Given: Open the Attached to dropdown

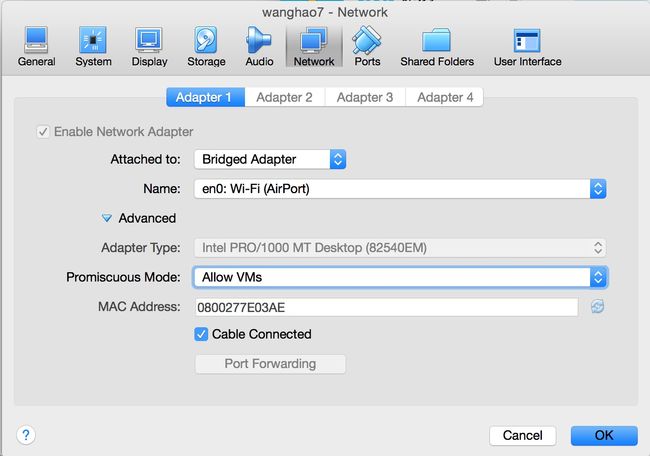Looking at the screenshot, I should click(x=270, y=159).
